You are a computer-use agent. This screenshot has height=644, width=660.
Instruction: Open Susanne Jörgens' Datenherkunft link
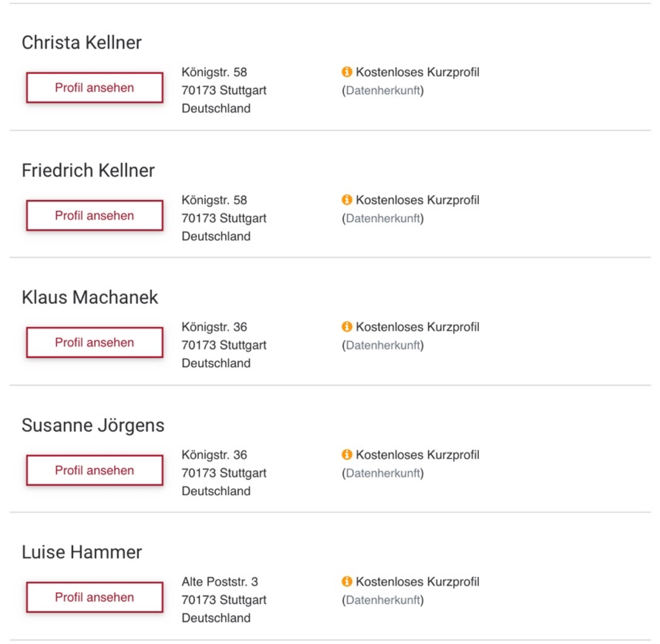383,473
